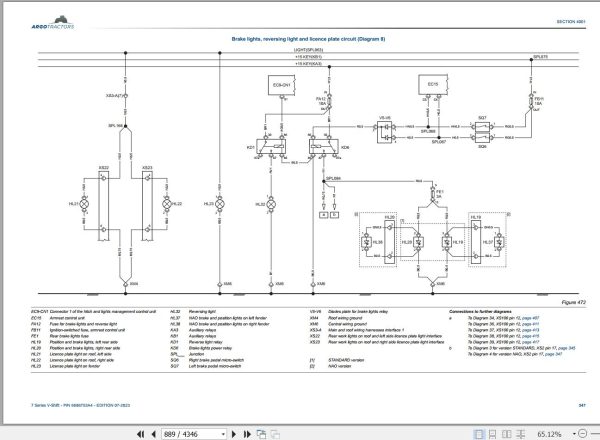Click the EC9-CN1 connector block in diagram
This screenshot has height=440, width=600.
coord(282,85)
